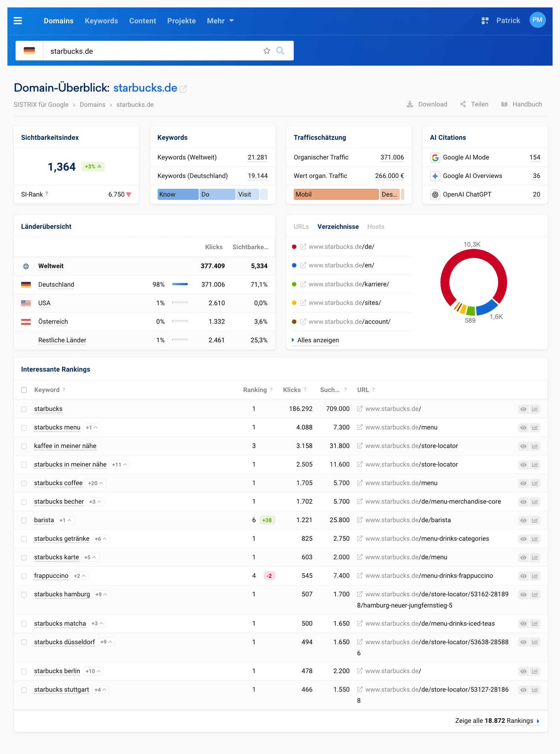Open the Teilen share button

tap(474, 104)
